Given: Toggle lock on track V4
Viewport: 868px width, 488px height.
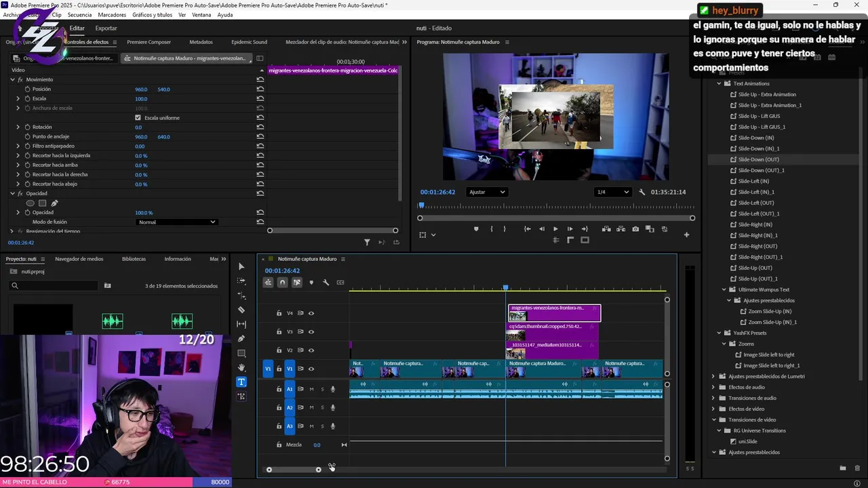Looking at the screenshot, I should click(279, 313).
